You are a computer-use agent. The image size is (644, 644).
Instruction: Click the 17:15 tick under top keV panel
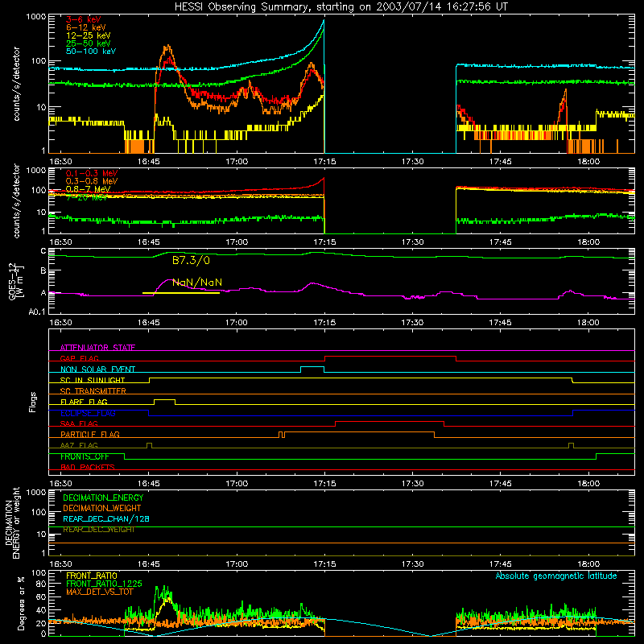point(324,162)
